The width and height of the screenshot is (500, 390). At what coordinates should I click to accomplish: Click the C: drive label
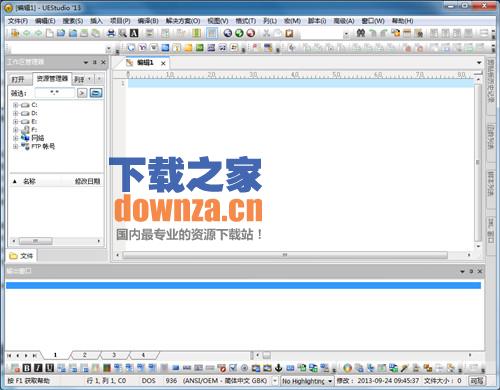[34, 105]
